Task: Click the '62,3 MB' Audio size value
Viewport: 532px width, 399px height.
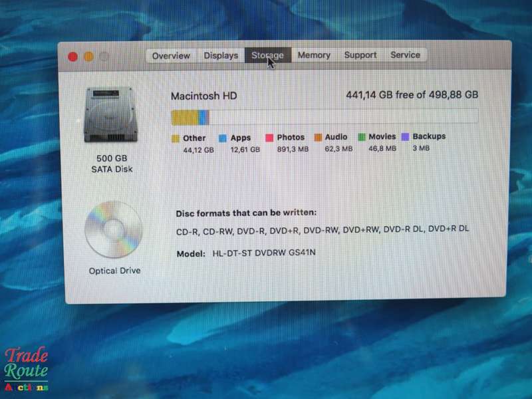Action: point(338,148)
